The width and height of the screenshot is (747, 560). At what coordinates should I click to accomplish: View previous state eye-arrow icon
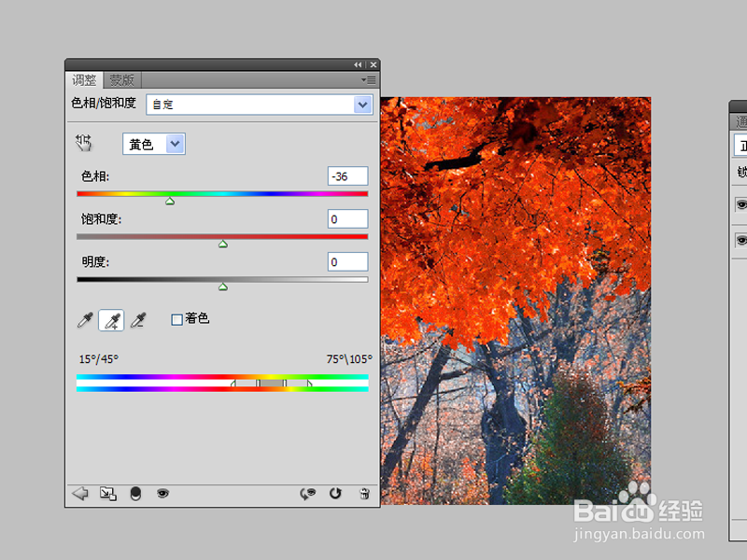pos(307,494)
